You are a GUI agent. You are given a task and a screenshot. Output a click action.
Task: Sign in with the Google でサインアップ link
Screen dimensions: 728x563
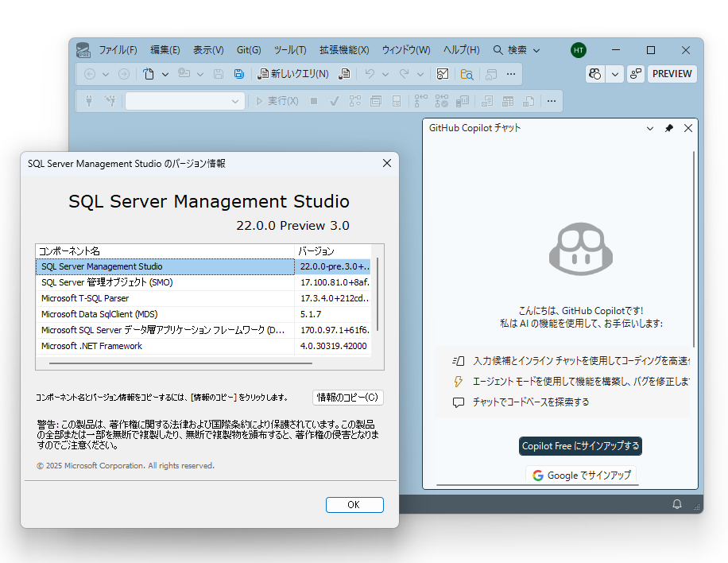click(581, 475)
